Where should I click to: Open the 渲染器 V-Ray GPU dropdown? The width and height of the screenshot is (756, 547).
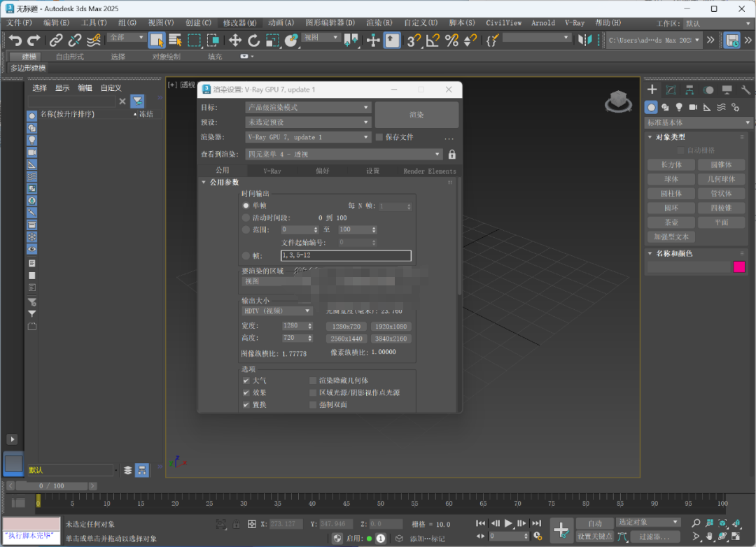(x=307, y=137)
